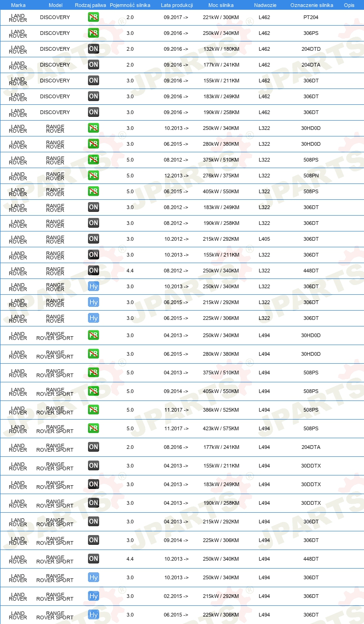Screen dimensions: 364x624
Task: Click petrol icon for Range Rover L322 250kW / 340KM
Action: [94, 128]
